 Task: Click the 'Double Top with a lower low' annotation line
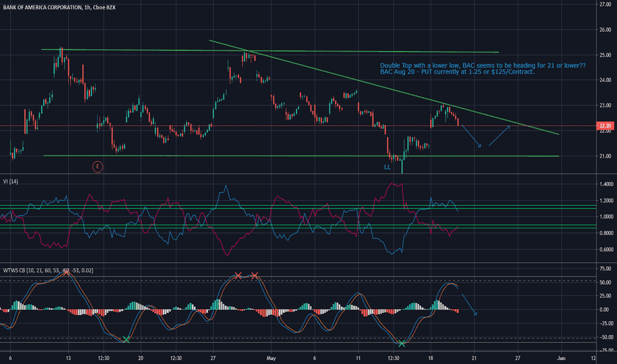coord(483,66)
